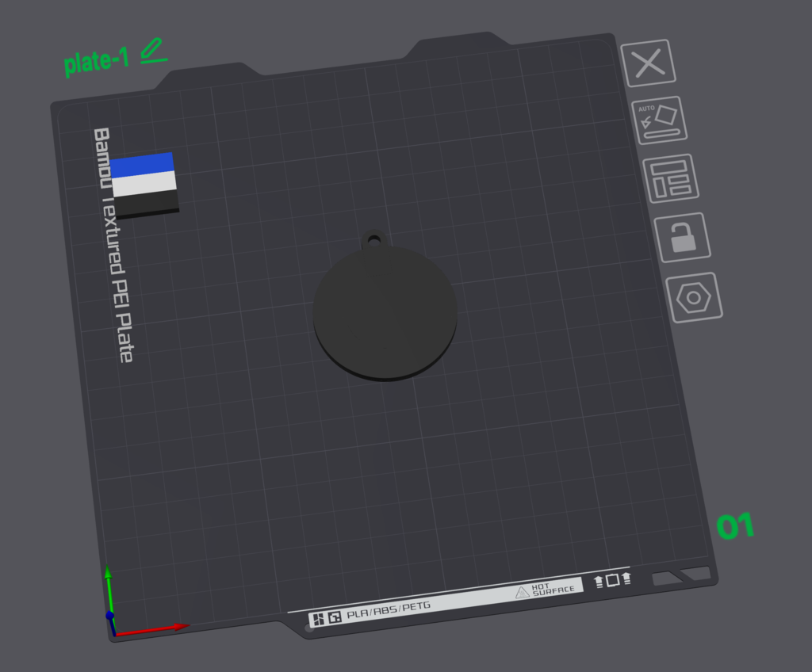
Task: Select the blue stripe of the tricolor object
Action: click(142, 164)
